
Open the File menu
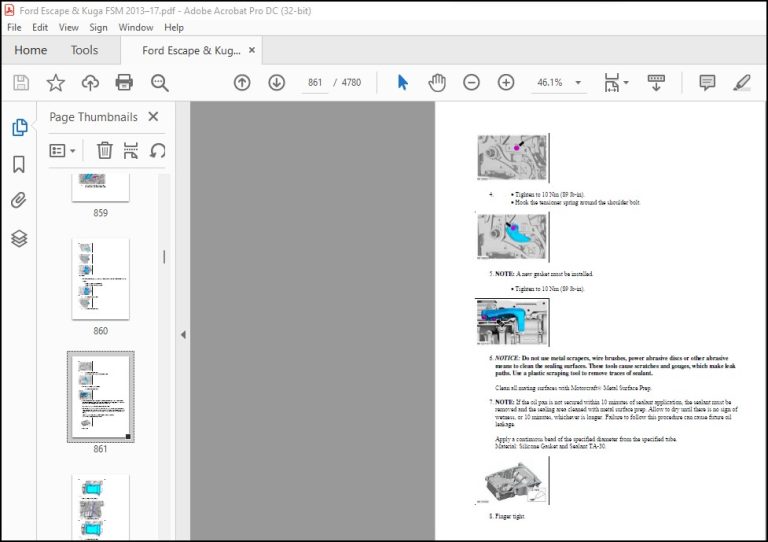pos(14,27)
